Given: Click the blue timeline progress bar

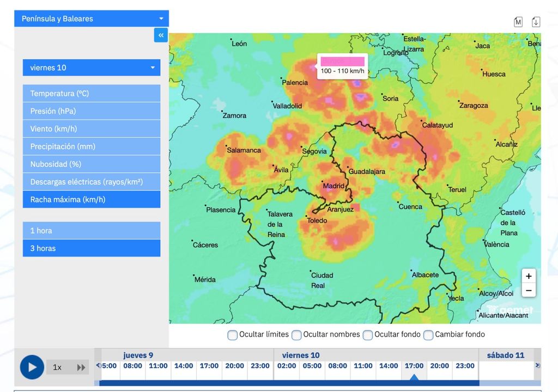Looking at the screenshot, I should point(289,383).
